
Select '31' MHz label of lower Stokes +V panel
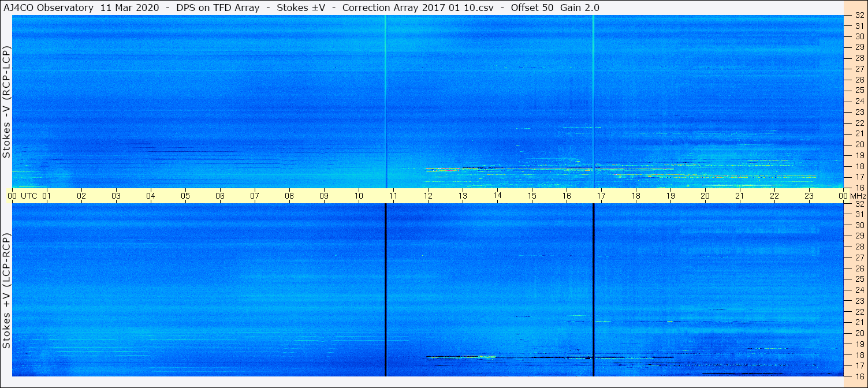point(859,214)
